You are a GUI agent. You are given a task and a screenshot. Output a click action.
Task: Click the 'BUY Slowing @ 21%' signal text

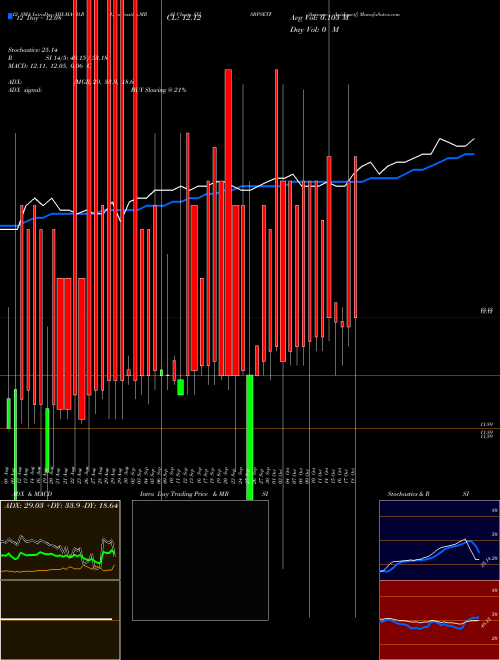(159, 90)
